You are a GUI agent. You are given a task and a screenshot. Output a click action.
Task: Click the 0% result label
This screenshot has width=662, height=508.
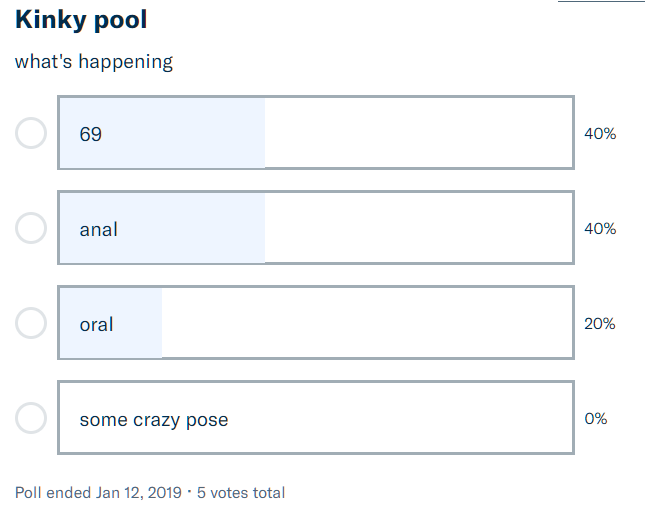596,418
